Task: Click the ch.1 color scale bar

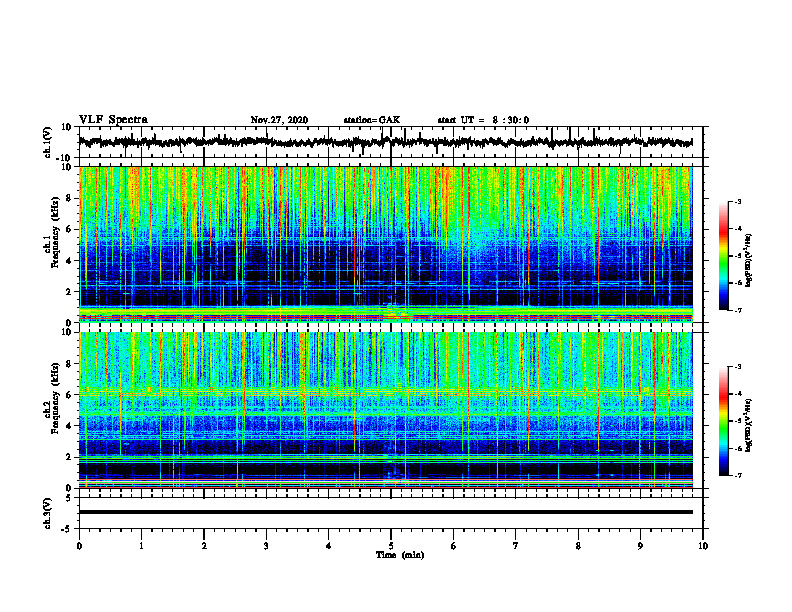Action: point(723,256)
